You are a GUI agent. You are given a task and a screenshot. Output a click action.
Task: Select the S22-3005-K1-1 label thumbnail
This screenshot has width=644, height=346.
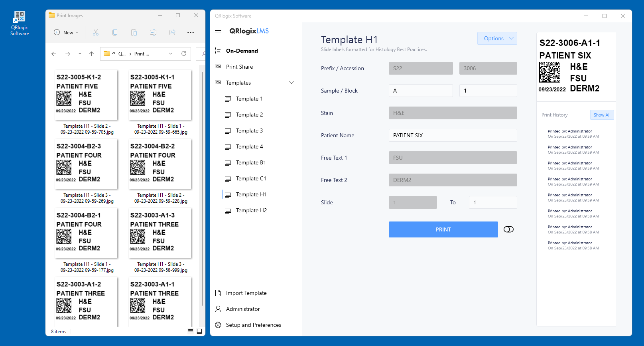click(x=160, y=95)
